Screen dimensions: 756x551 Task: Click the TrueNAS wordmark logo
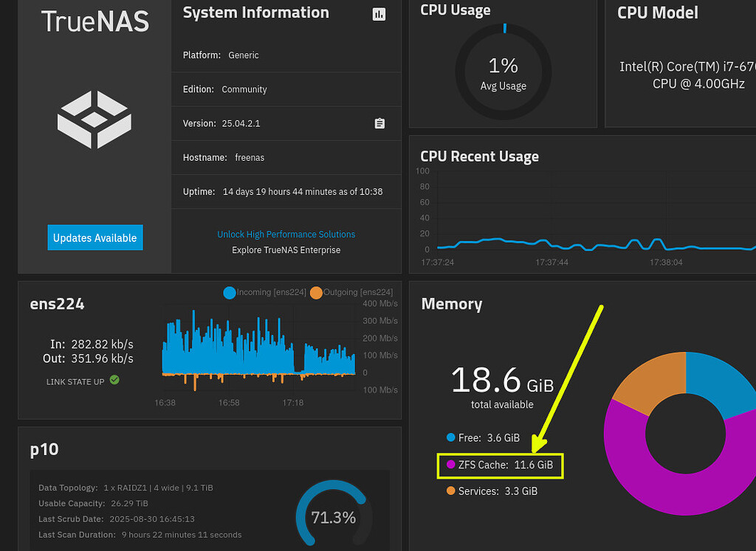94,21
